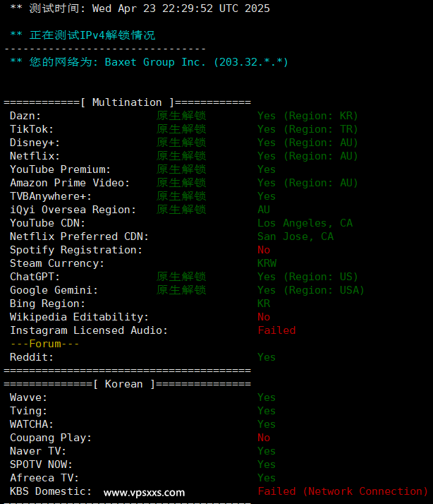This screenshot has height=504, width=433.
Task: Click the 'Los Angeles, CA' value
Action: point(305,223)
